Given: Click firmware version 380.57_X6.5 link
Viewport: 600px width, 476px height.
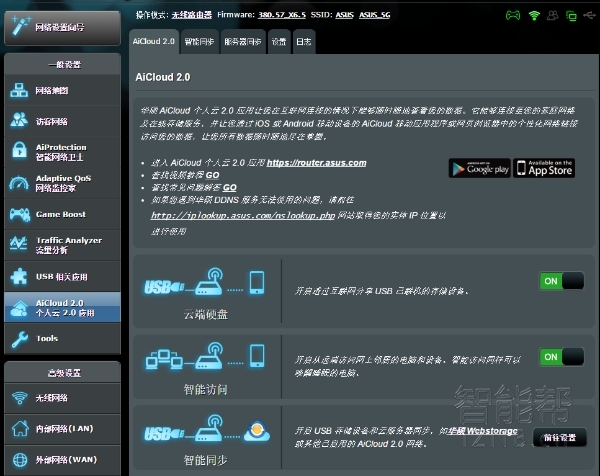Looking at the screenshot, I should click(x=282, y=15).
